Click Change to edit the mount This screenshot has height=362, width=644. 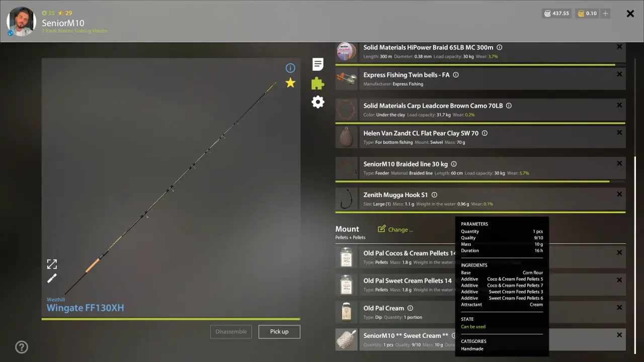(395, 229)
